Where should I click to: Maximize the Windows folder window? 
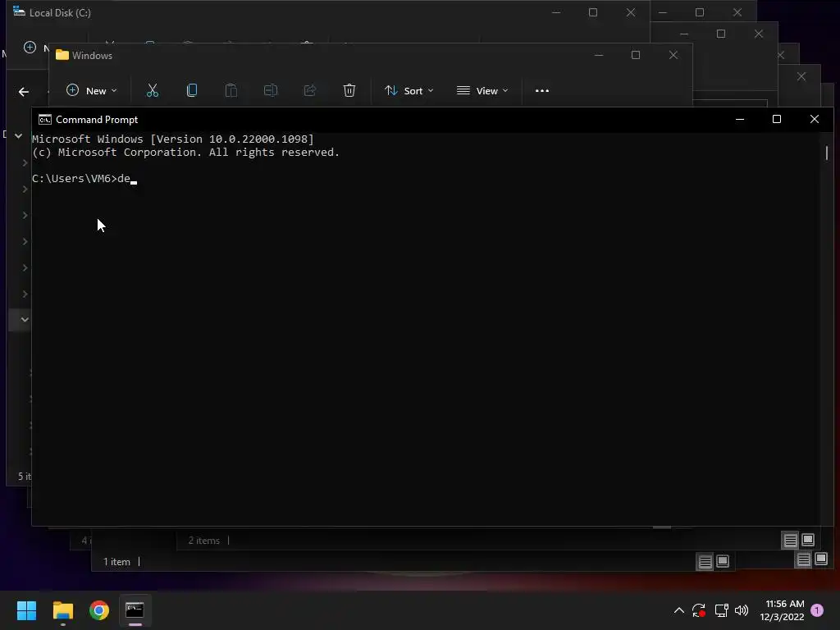(636, 55)
